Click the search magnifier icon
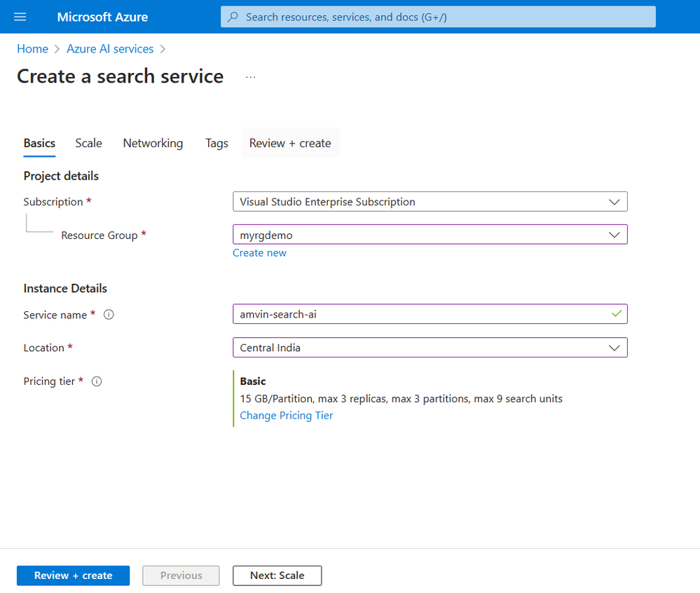Screen dimensions: 700x593 (233, 17)
